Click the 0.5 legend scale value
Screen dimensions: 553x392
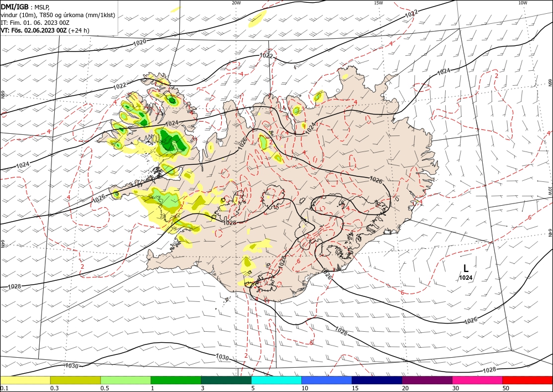coord(105,388)
